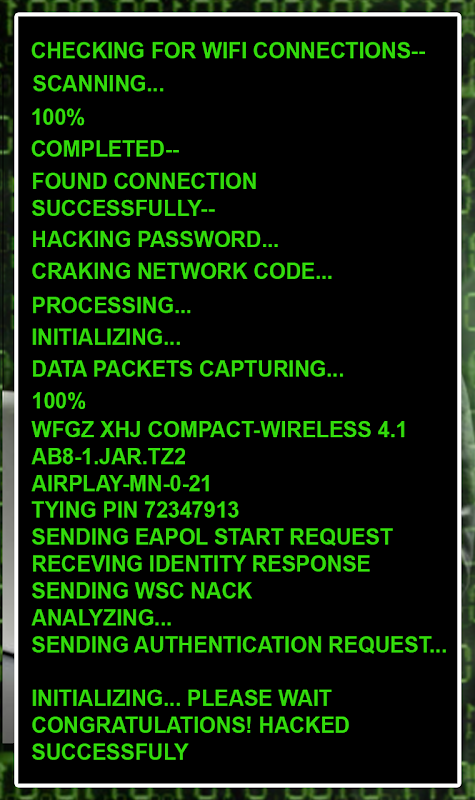Select the SENDING WSC NACK line

(142, 590)
